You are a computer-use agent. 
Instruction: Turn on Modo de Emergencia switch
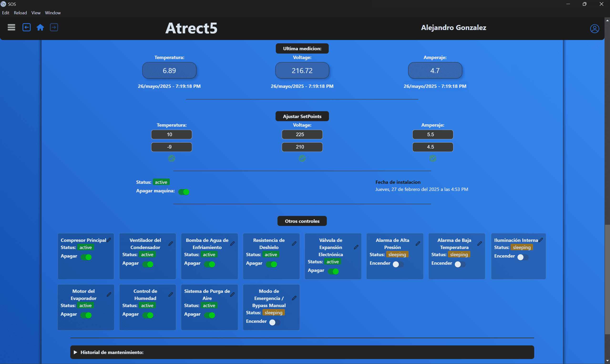(x=275, y=322)
